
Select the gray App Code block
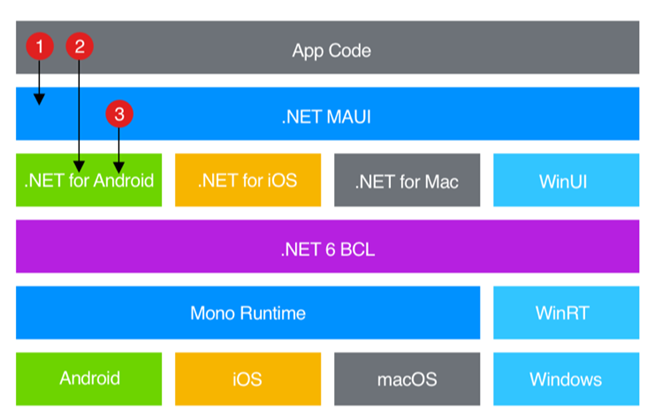[327, 50]
